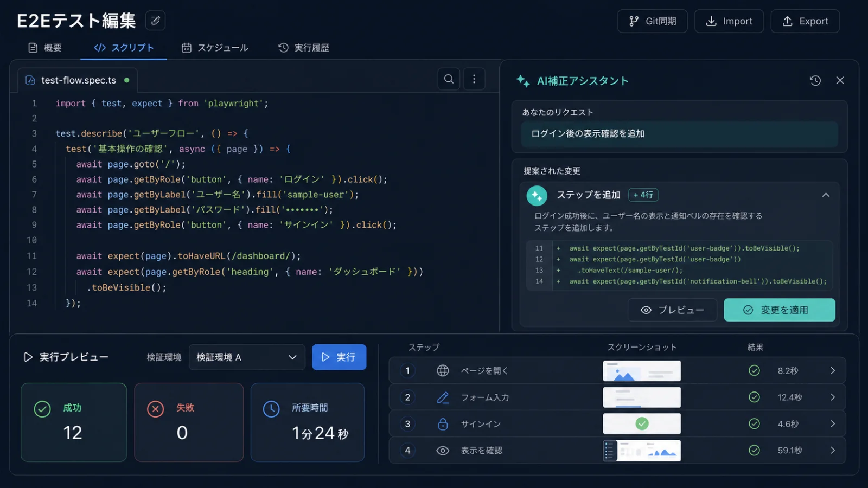Click the Import button
This screenshot has height=488, width=868.
729,21
